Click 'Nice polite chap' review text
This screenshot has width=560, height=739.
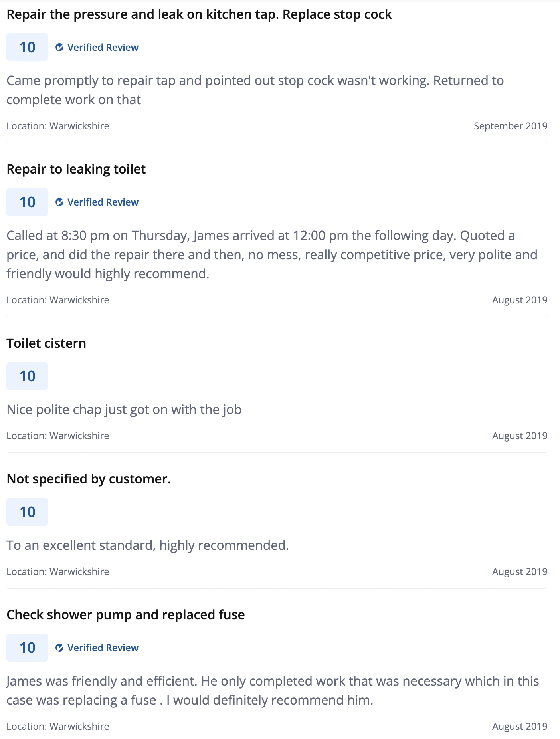click(x=124, y=410)
